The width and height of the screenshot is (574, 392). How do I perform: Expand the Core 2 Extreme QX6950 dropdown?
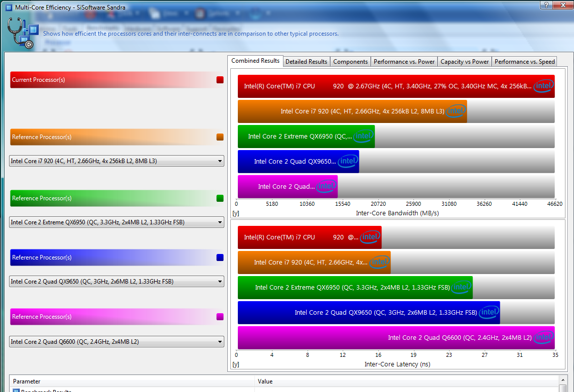[x=220, y=222]
